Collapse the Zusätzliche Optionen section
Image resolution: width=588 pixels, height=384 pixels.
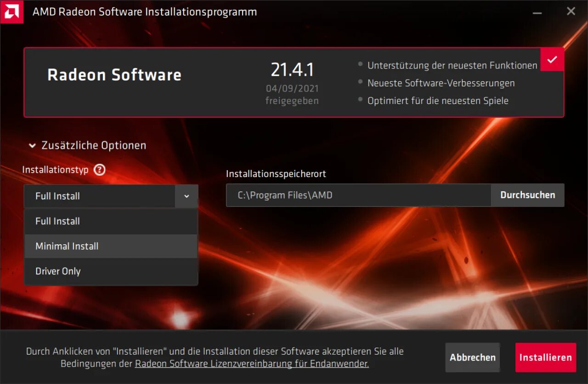click(87, 145)
